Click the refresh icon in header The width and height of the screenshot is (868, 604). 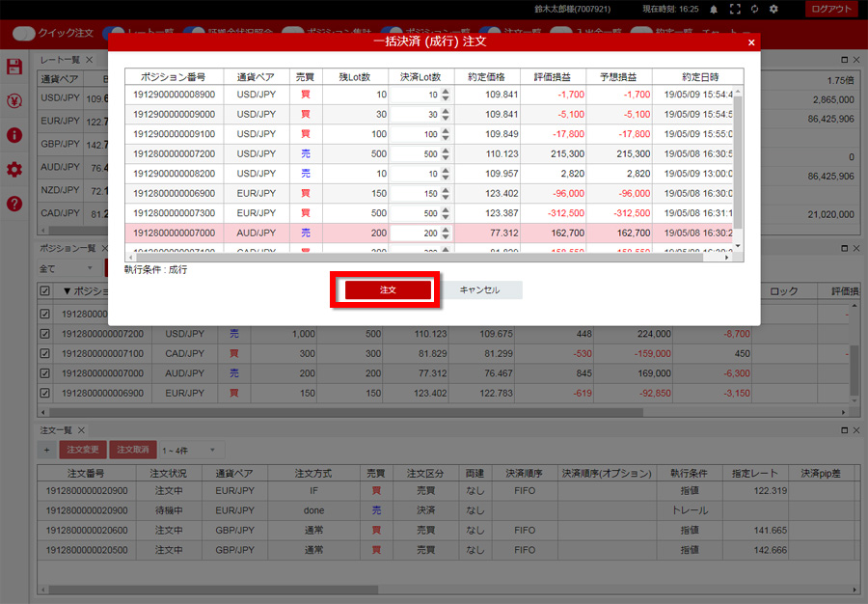click(754, 9)
